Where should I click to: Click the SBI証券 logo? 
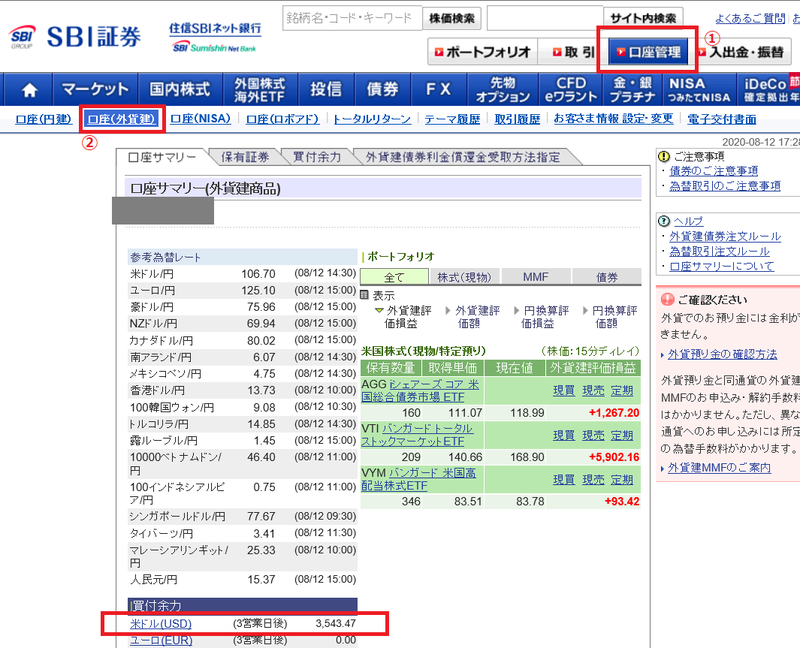75,37
